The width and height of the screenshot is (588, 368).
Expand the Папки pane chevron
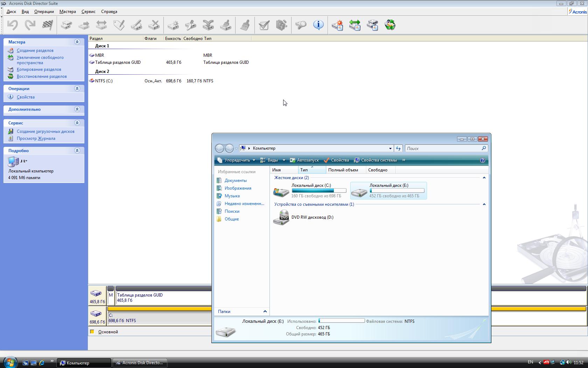pyautogui.click(x=265, y=312)
